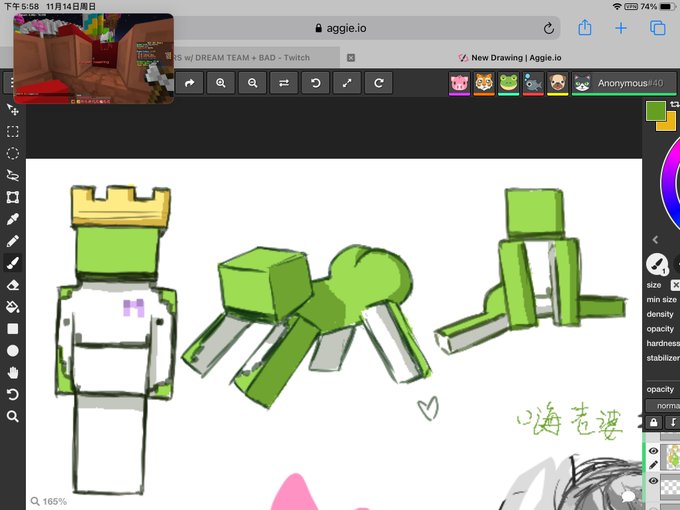Toggle visibility eye of the top layer

[x=653, y=451]
